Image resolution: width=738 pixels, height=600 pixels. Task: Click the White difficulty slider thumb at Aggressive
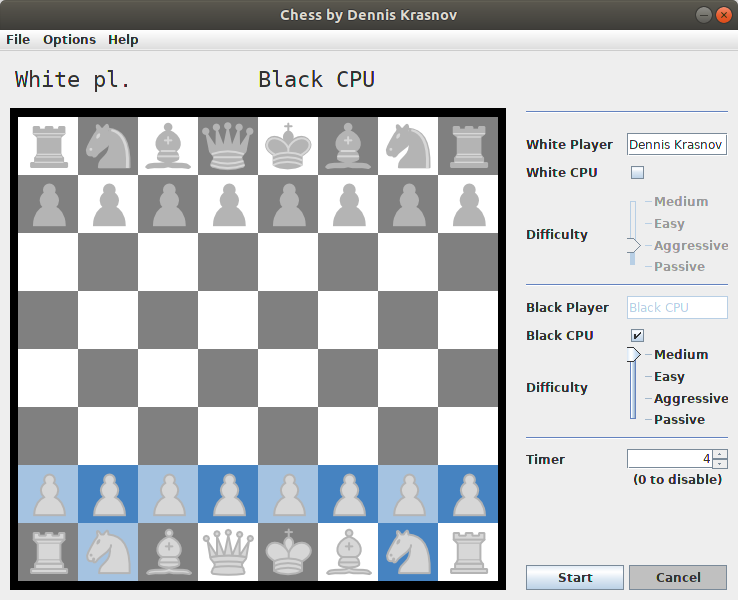pos(634,245)
